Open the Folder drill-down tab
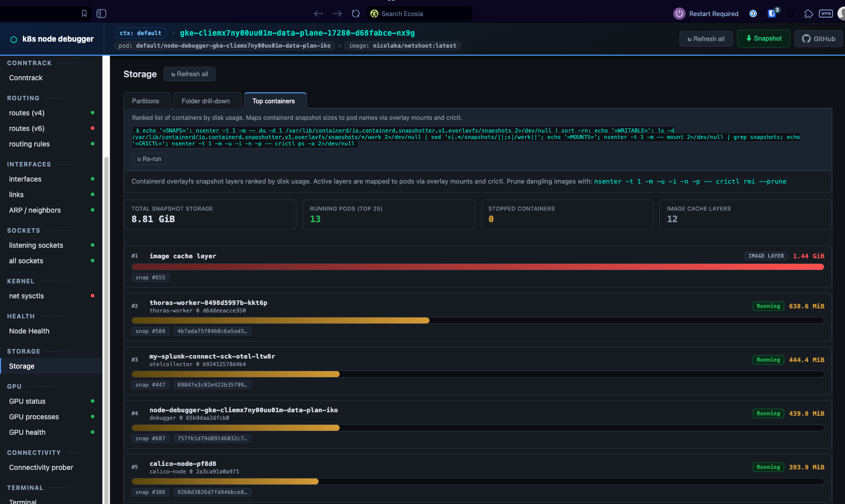This screenshot has width=845, height=504. [206, 101]
